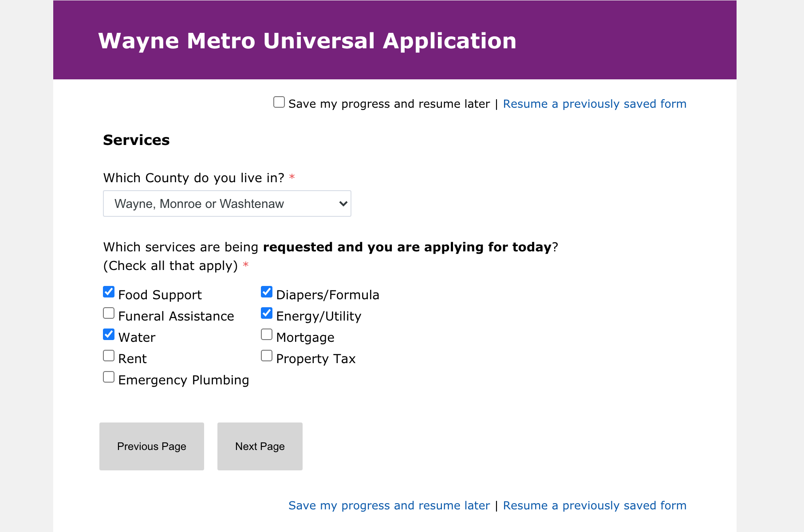Viewport: 804px width, 532px height.
Task: Click the Funeral Assistance label text
Action: pyautogui.click(x=176, y=316)
